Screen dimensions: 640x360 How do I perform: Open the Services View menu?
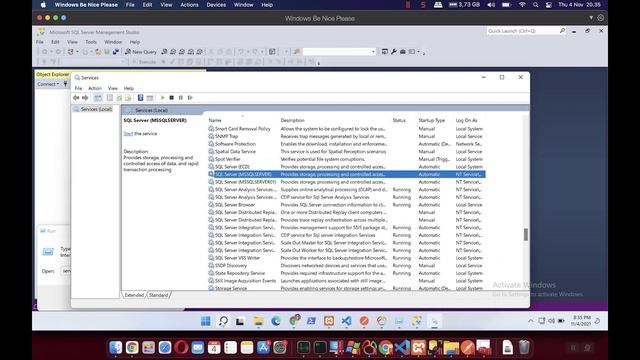113,88
